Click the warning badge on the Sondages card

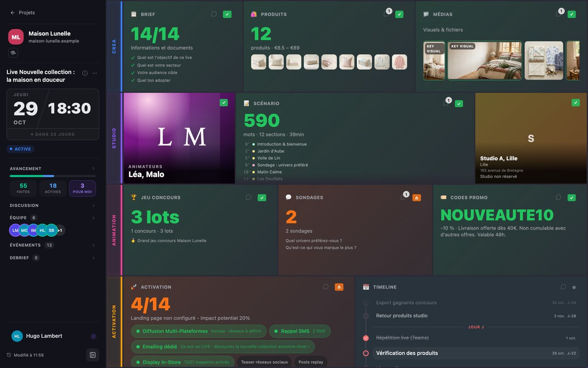coord(417,198)
